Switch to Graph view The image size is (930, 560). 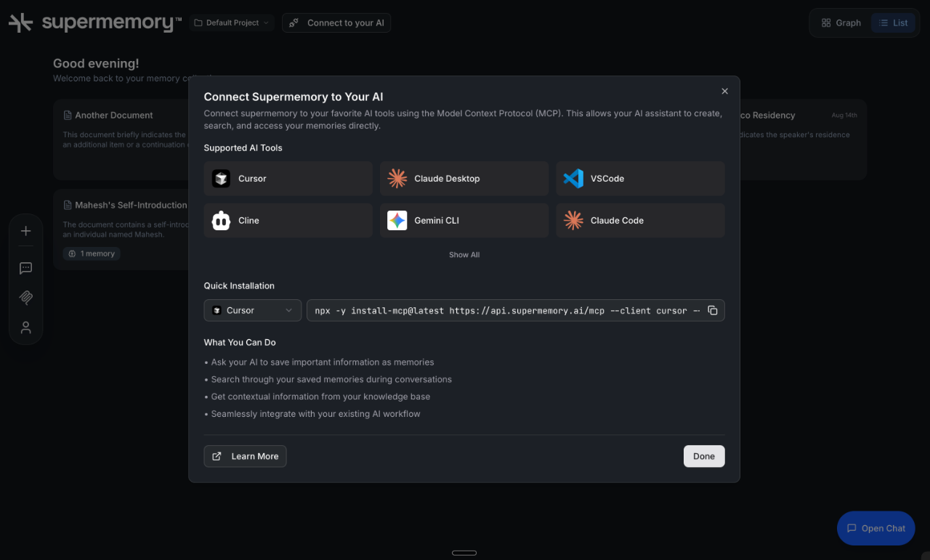(840, 23)
